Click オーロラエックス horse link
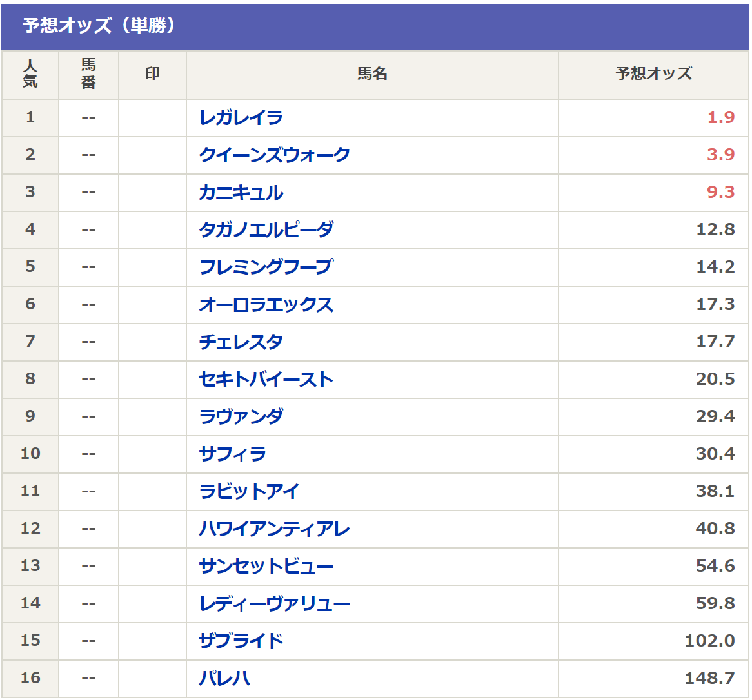The height and width of the screenshot is (700, 752). tap(266, 305)
